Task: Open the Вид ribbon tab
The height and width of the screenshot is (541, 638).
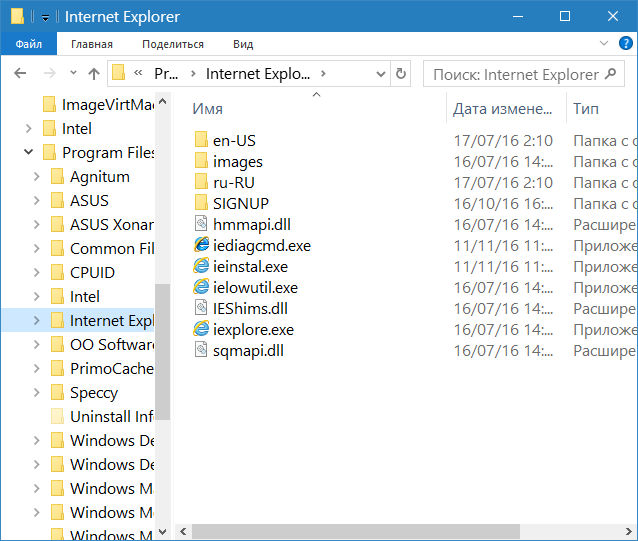Action: [x=243, y=44]
